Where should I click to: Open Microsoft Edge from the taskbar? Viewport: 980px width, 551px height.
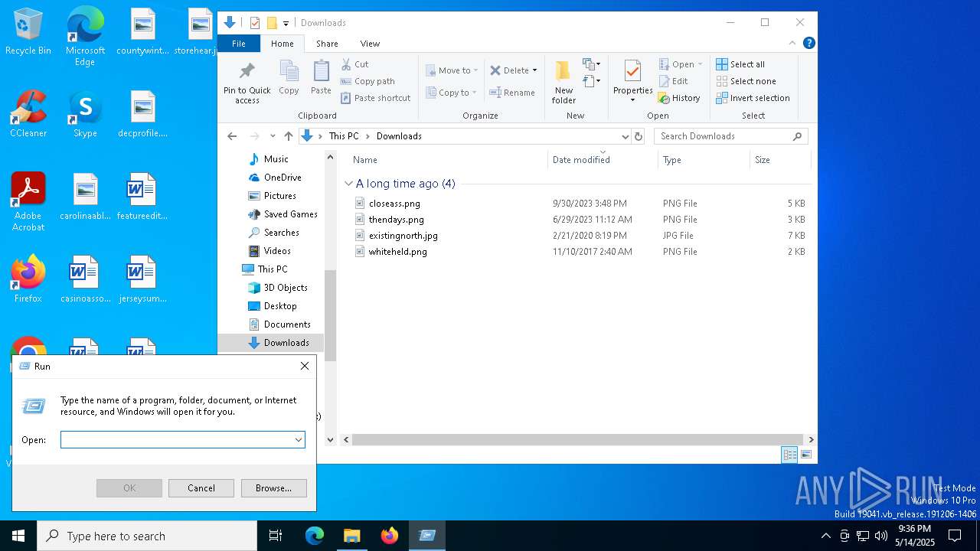(315, 536)
